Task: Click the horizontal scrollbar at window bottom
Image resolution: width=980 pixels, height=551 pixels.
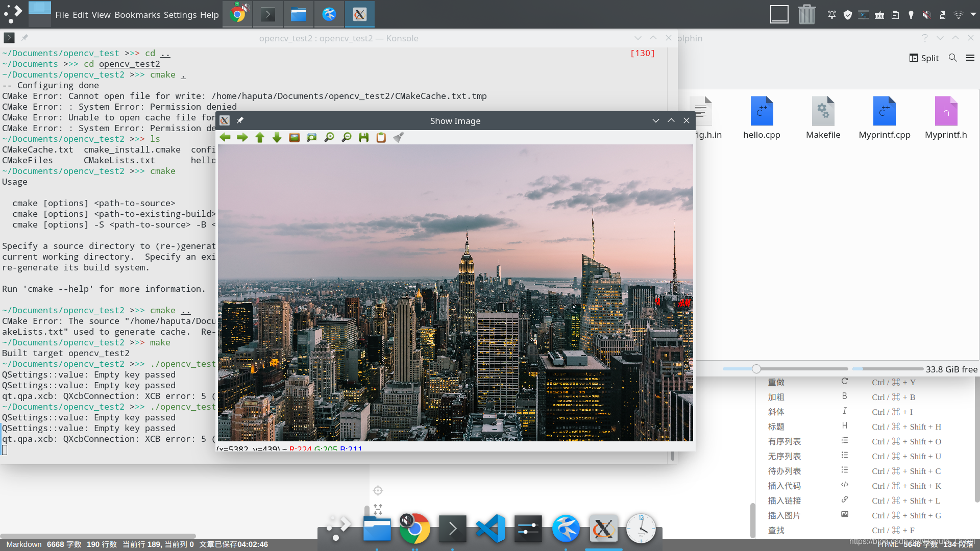Action: (x=98, y=536)
